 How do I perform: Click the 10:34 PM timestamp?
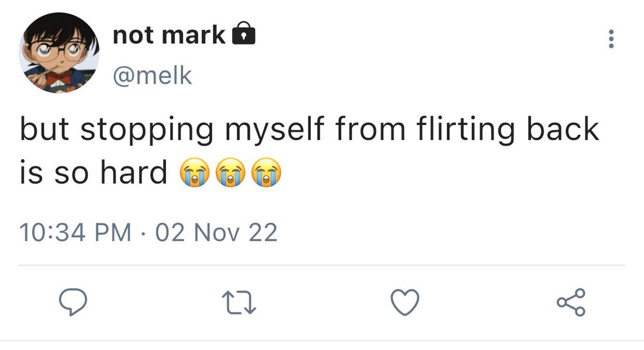75,233
